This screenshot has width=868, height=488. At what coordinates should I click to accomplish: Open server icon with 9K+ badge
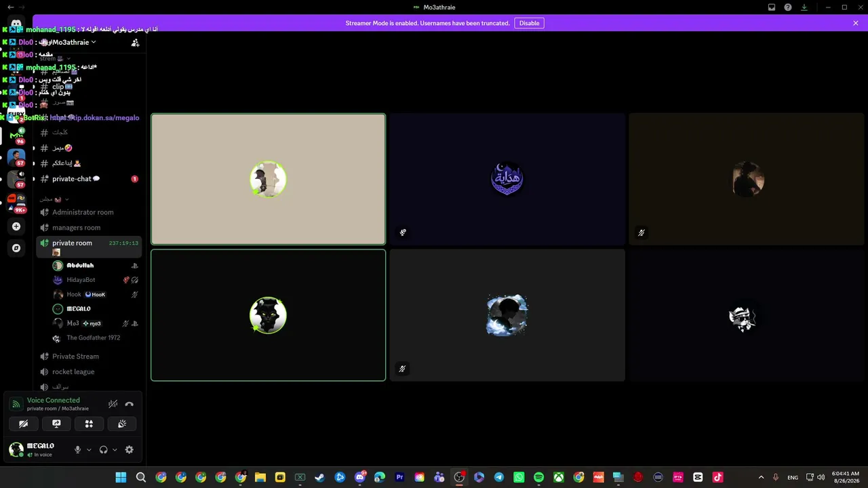[x=16, y=201]
